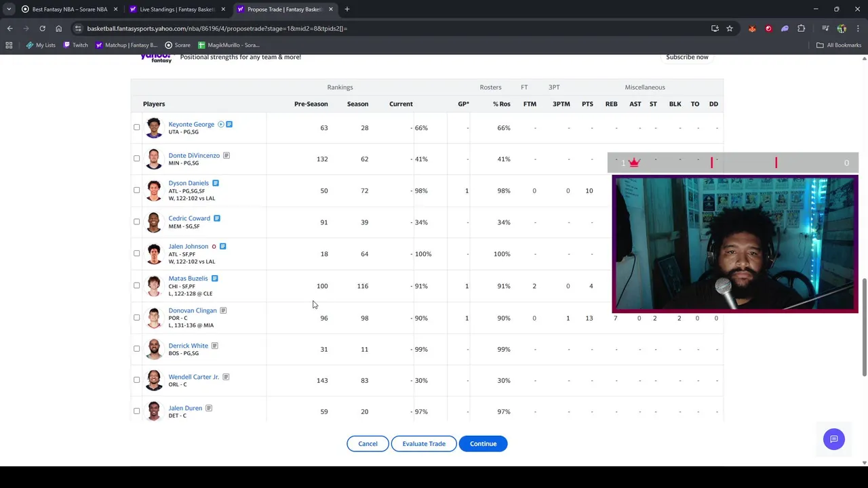
Task: Open Cedric Coward's player notes icon
Action: pyautogui.click(x=217, y=218)
